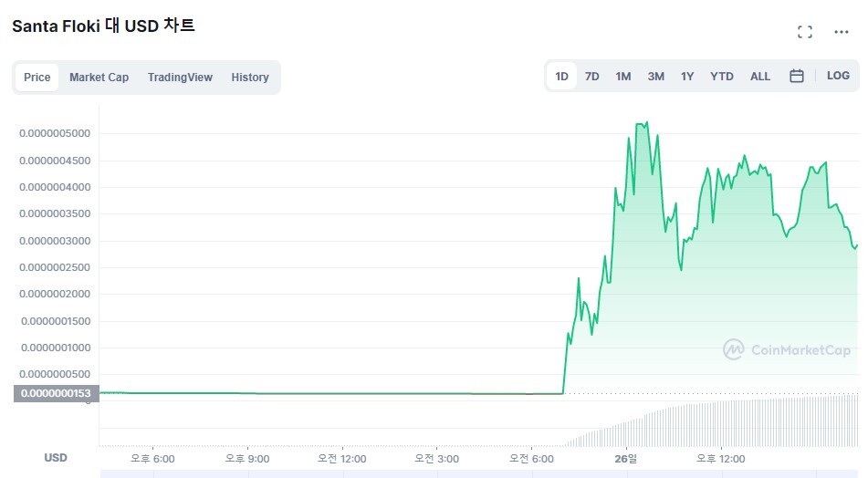This screenshot has width=868, height=478.
Task: Click the 26일 date axis marker
Action: 626,459
